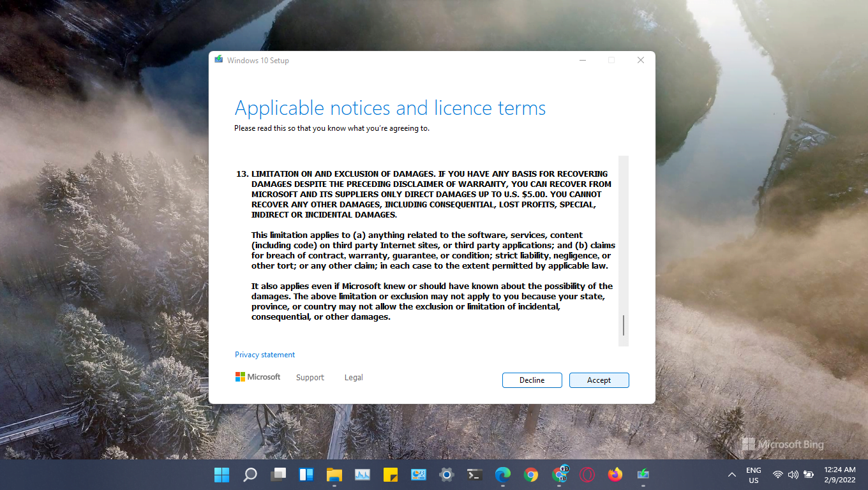Click the licence terms scrollbar thumb
Viewport: 868px width, 490px height.
(x=624, y=325)
